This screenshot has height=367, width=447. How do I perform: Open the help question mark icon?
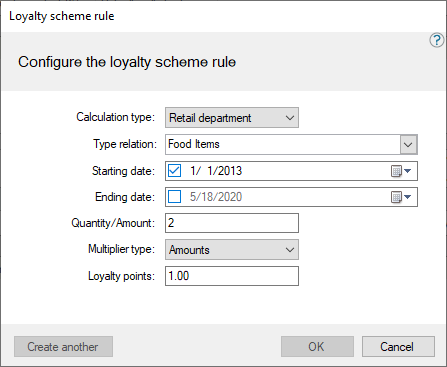(436, 40)
